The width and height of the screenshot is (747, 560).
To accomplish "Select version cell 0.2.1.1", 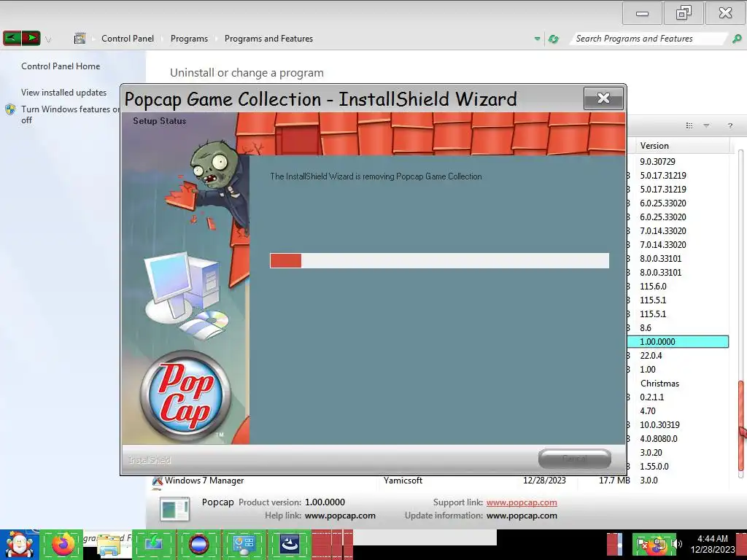I will [x=651, y=397].
